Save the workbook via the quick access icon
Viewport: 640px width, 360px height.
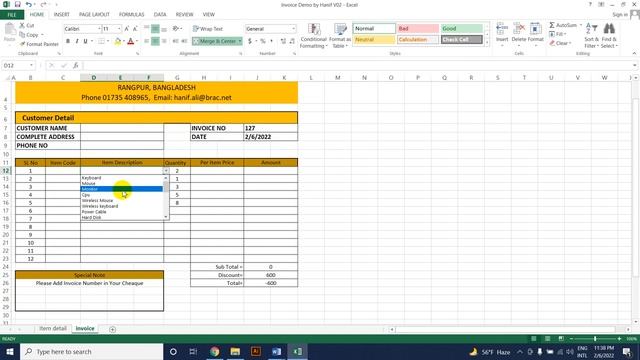[x=18, y=4]
